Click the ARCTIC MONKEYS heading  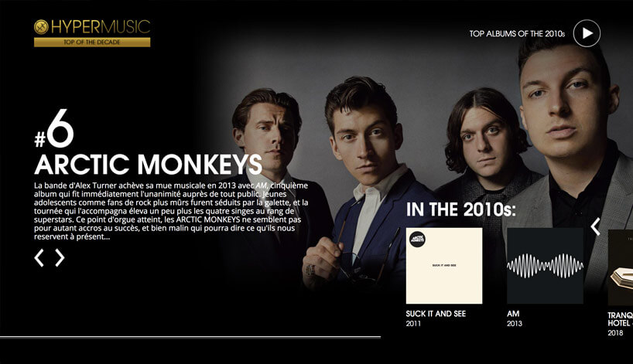point(148,165)
